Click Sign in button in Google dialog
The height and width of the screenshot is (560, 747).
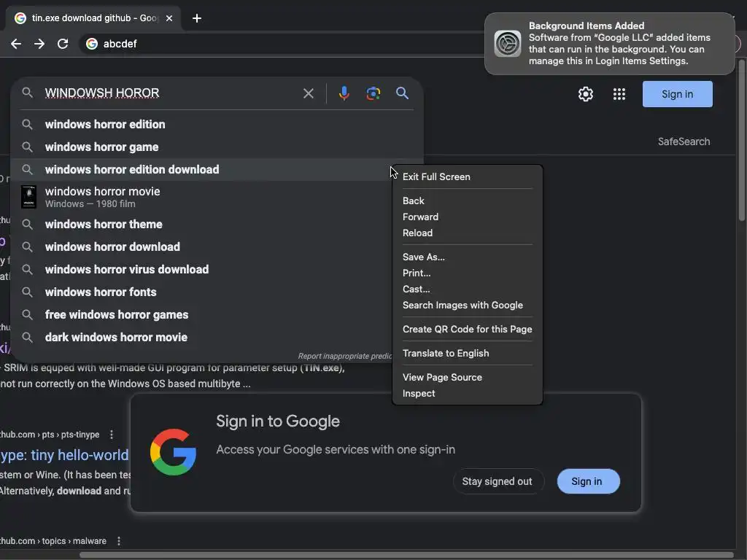click(588, 481)
